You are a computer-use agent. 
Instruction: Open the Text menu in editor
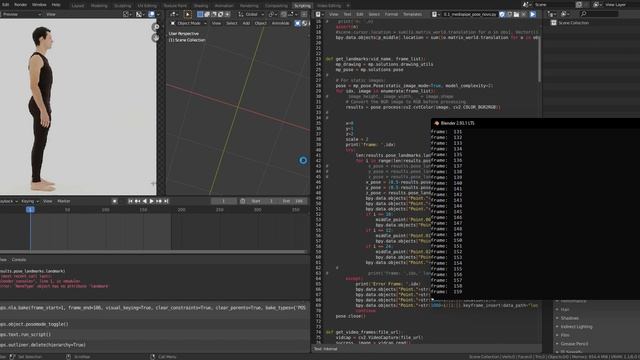point(347,14)
